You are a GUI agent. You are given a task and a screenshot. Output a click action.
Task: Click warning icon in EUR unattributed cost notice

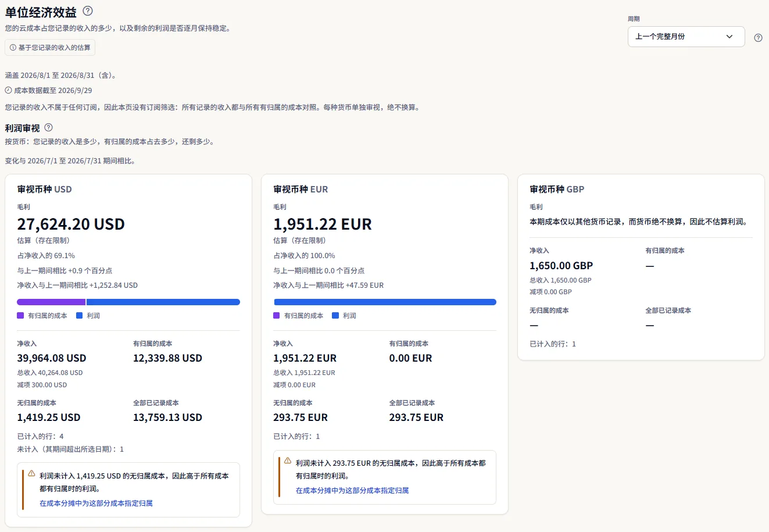click(x=288, y=460)
